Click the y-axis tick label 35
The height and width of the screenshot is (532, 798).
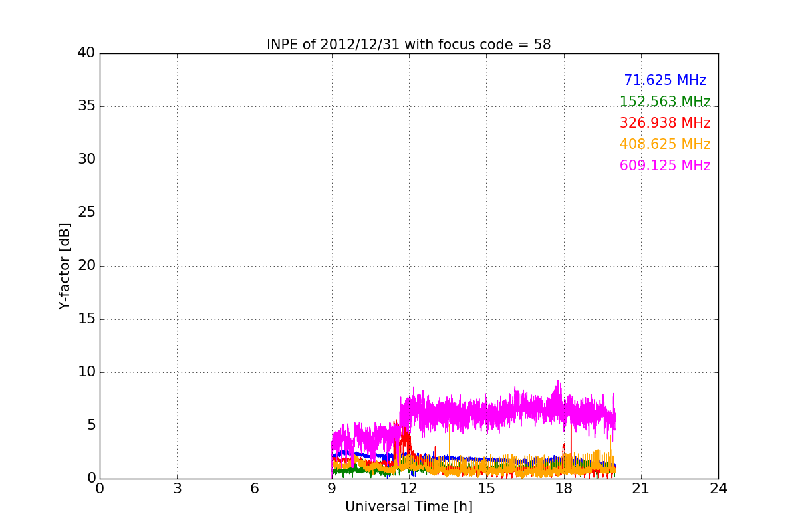tap(86, 106)
